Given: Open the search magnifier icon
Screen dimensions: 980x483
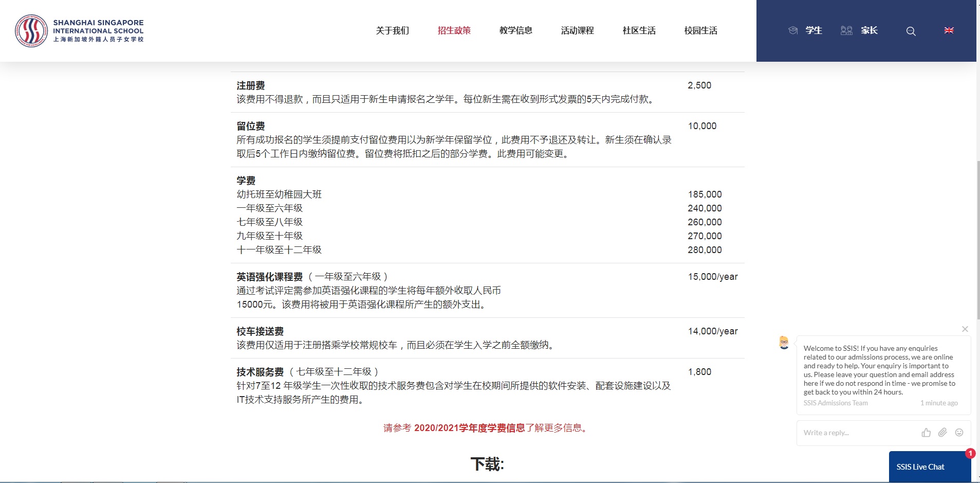Looking at the screenshot, I should 911,31.
